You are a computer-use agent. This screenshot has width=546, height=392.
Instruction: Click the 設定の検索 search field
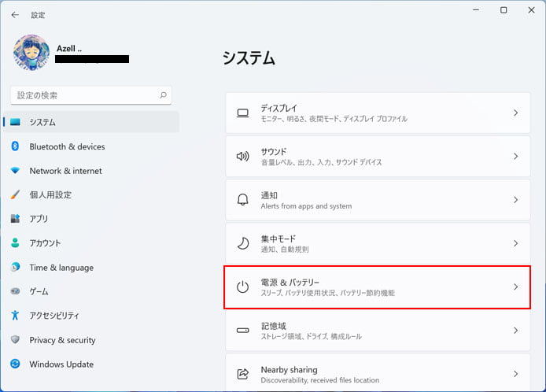pyautogui.click(x=91, y=95)
